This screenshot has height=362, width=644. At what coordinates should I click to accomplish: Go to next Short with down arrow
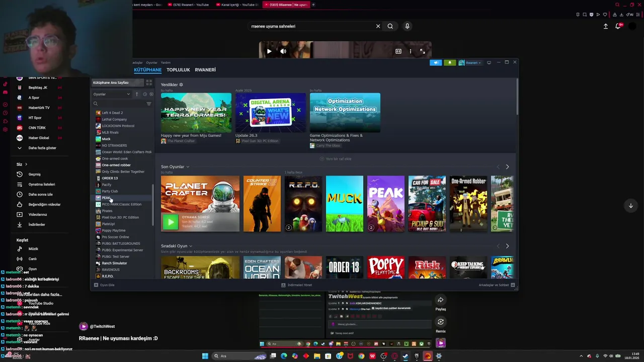(x=630, y=206)
